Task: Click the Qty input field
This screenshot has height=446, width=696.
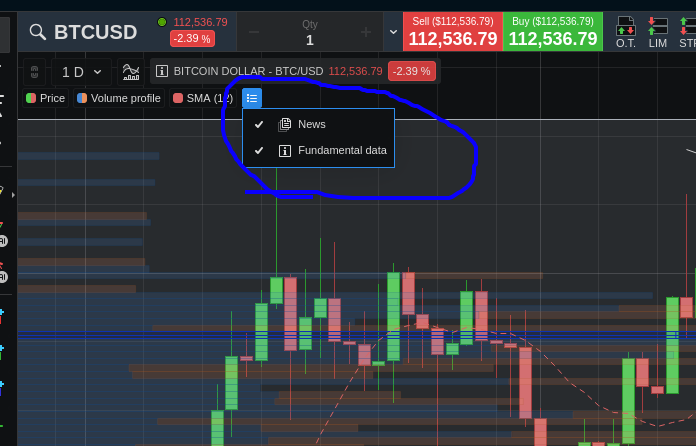Action: [310, 32]
